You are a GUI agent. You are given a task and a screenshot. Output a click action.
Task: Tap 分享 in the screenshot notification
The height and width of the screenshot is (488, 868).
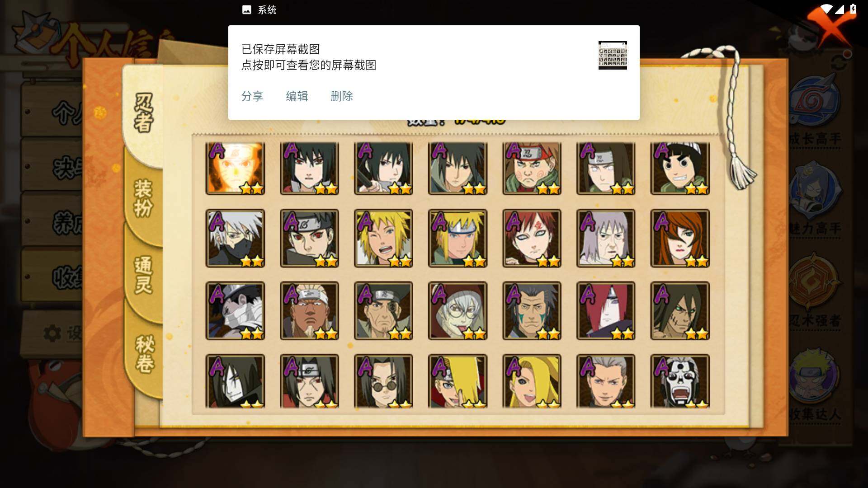tap(252, 96)
